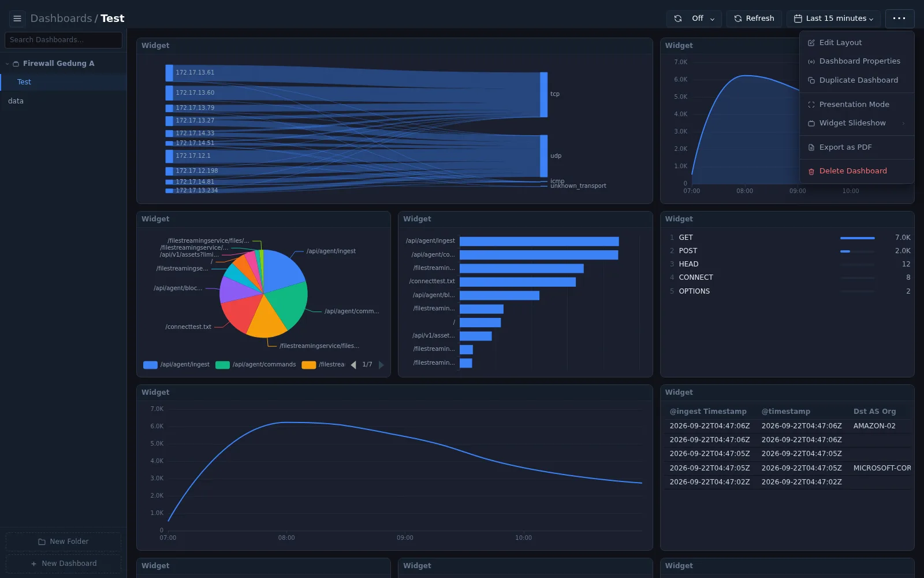The height and width of the screenshot is (578, 924).
Task: Toggle the /api/agent/ingest legend swatch
Action: point(150,365)
